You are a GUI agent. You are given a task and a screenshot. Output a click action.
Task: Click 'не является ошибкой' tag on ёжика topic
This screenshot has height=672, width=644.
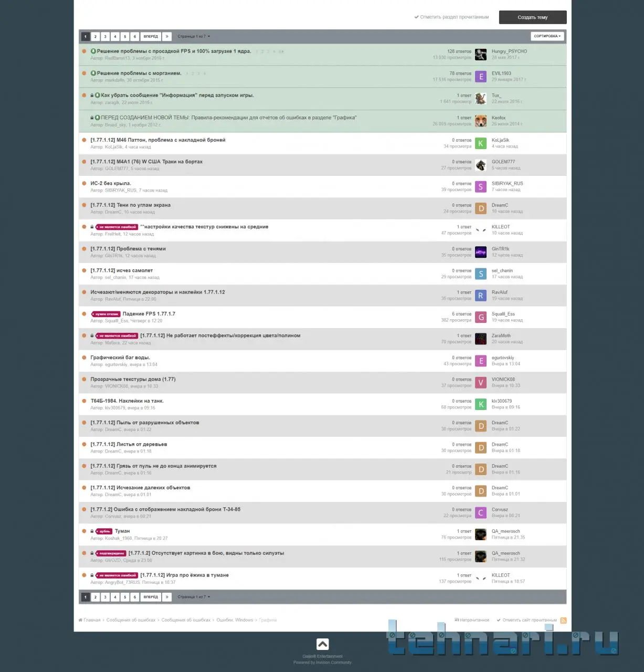[x=117, y=575]
